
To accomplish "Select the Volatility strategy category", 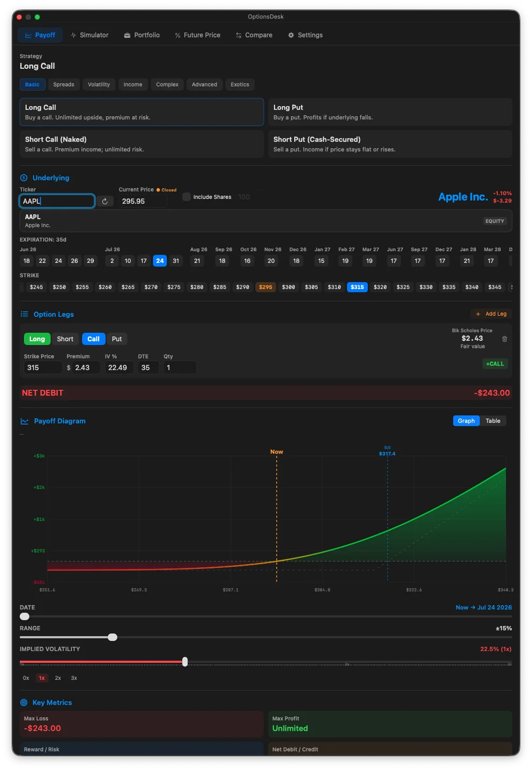I will pos(99,85).
